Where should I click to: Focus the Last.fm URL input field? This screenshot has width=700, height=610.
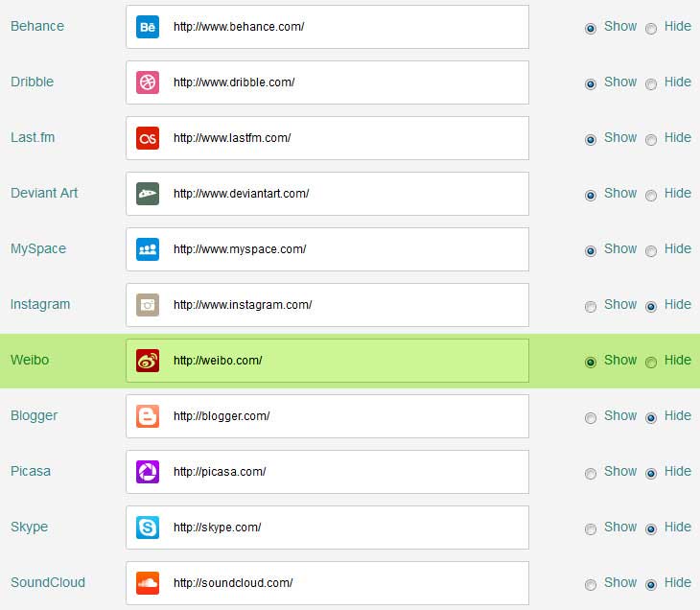point(327,138)
